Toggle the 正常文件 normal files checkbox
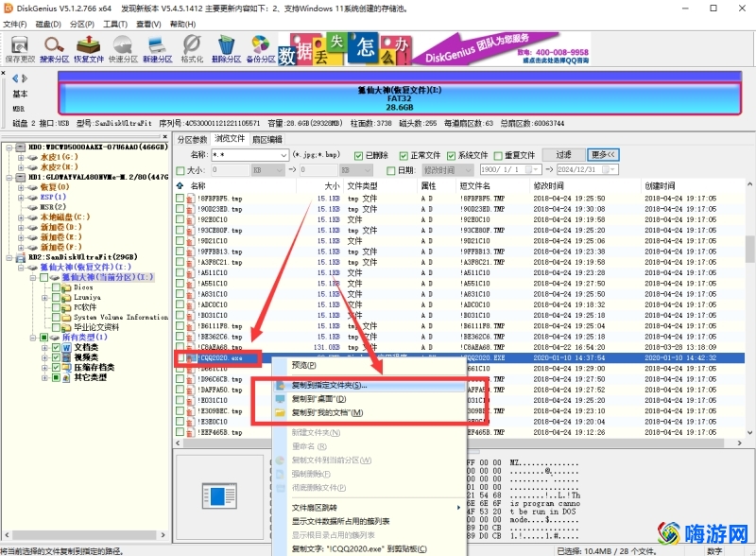 point(404,155)
